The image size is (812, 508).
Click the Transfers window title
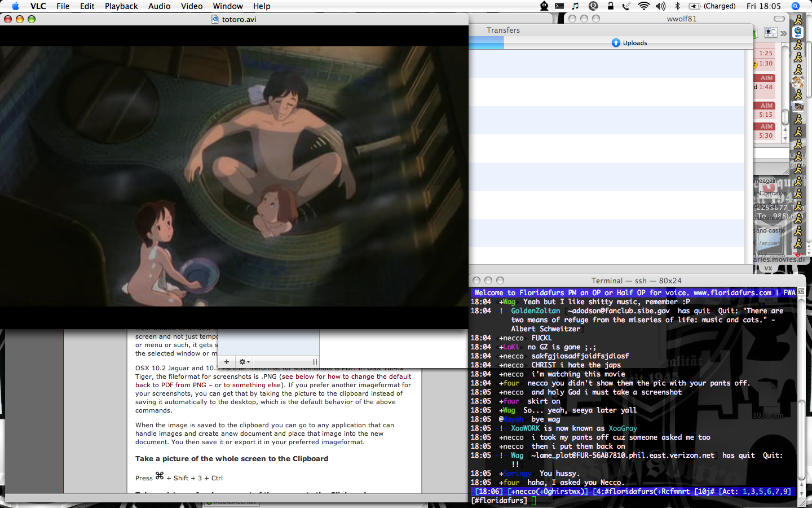[503, 30]
